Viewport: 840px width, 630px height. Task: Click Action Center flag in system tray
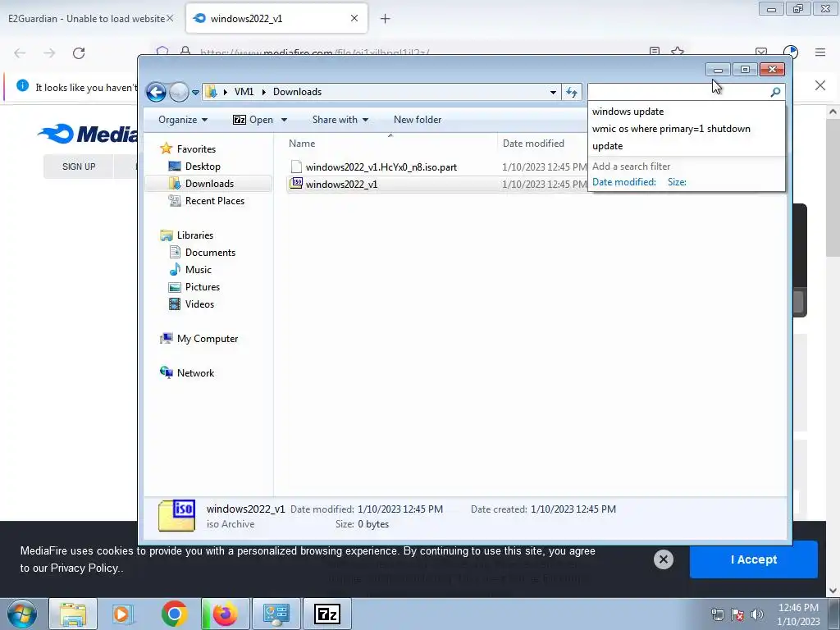click(737, 614)
